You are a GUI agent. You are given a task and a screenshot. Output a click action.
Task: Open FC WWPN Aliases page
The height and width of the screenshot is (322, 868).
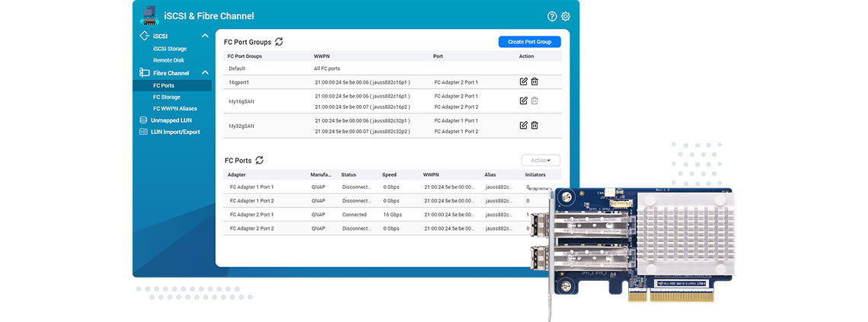coord(174,109)
